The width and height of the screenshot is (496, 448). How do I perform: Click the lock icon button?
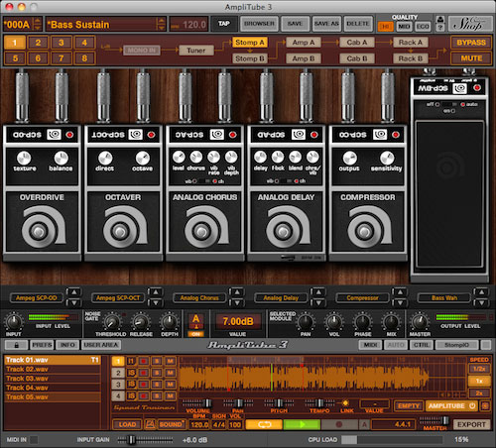click(x=17, y=345)
